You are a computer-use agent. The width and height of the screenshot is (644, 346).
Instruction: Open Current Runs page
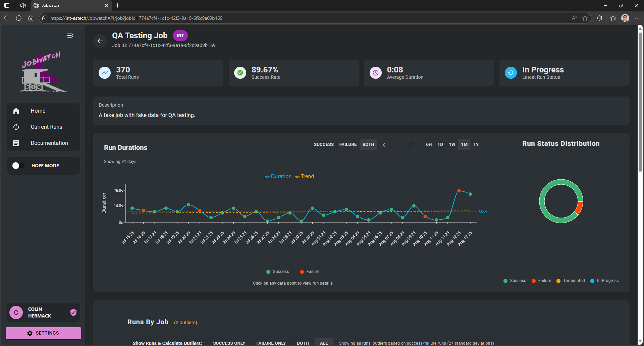[46, 127]
